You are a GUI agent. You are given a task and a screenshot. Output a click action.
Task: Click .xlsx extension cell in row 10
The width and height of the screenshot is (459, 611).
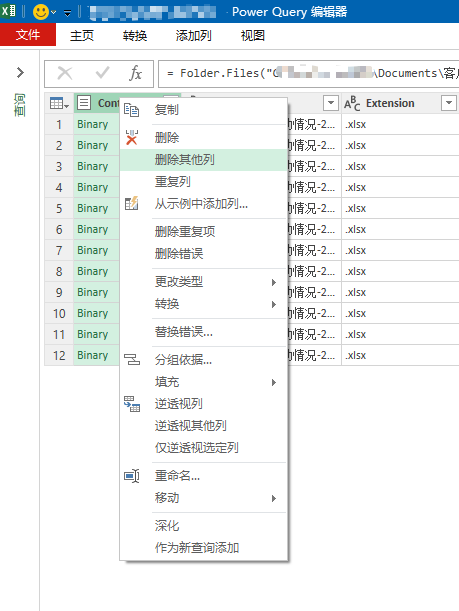[x=400, y=313]
